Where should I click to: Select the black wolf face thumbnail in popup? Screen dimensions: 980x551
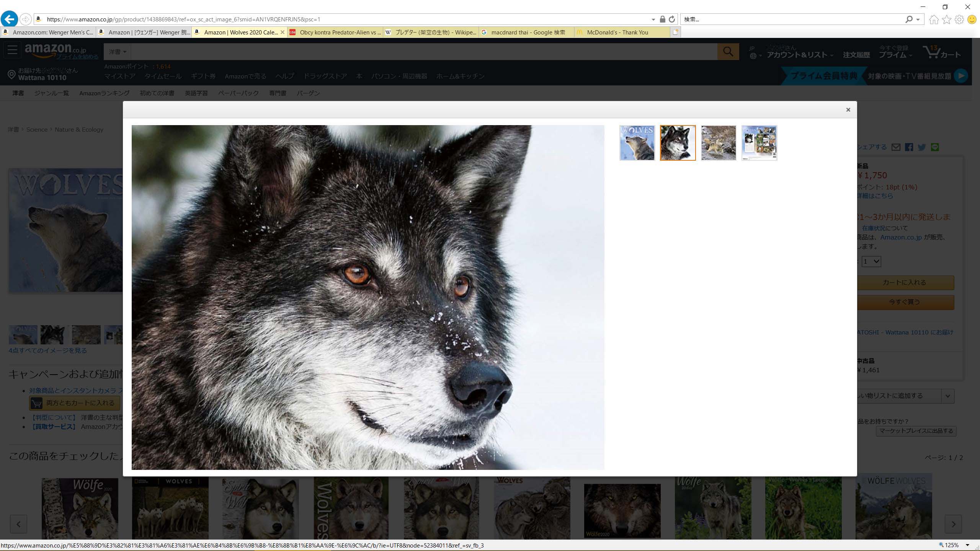(678, 143)
